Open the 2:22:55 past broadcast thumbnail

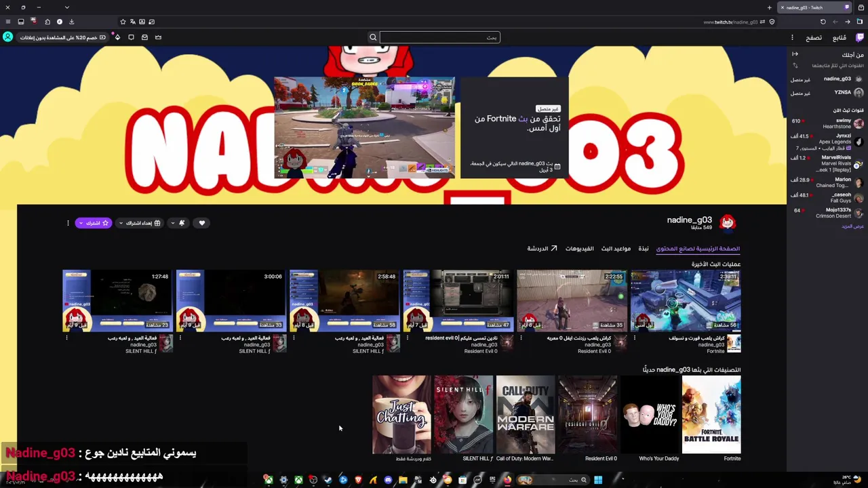pyautogui.click(x=572, y=301)
